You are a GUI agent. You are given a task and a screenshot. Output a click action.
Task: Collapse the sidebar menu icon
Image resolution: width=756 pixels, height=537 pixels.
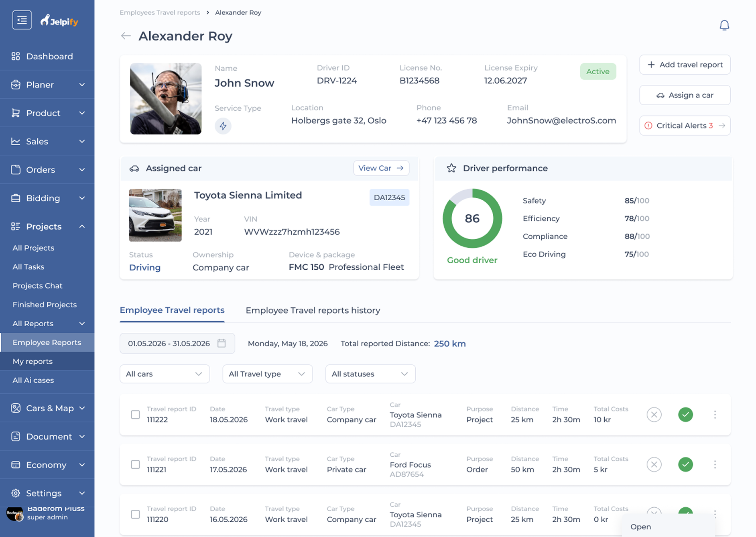coord(22,20)
